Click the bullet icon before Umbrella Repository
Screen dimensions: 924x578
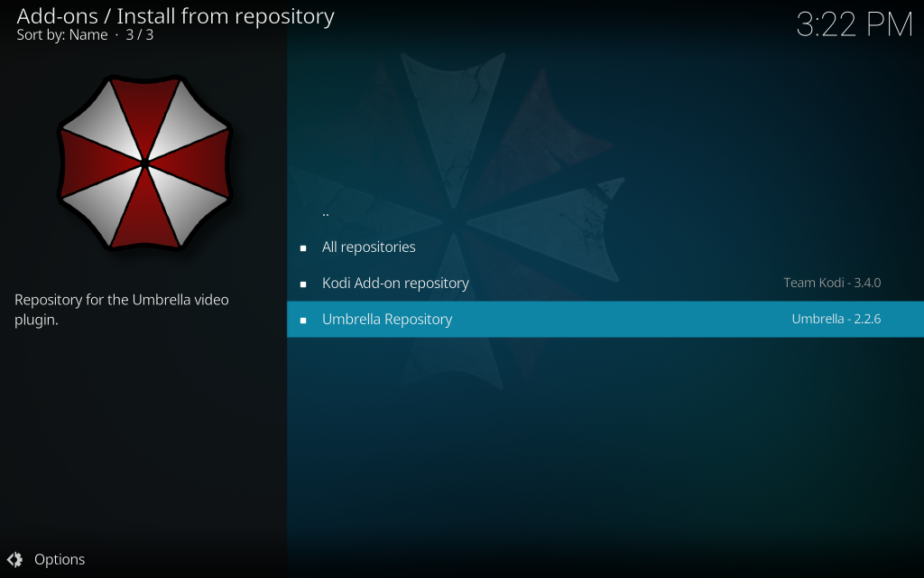pyautogui.click(x=304, y=319)
